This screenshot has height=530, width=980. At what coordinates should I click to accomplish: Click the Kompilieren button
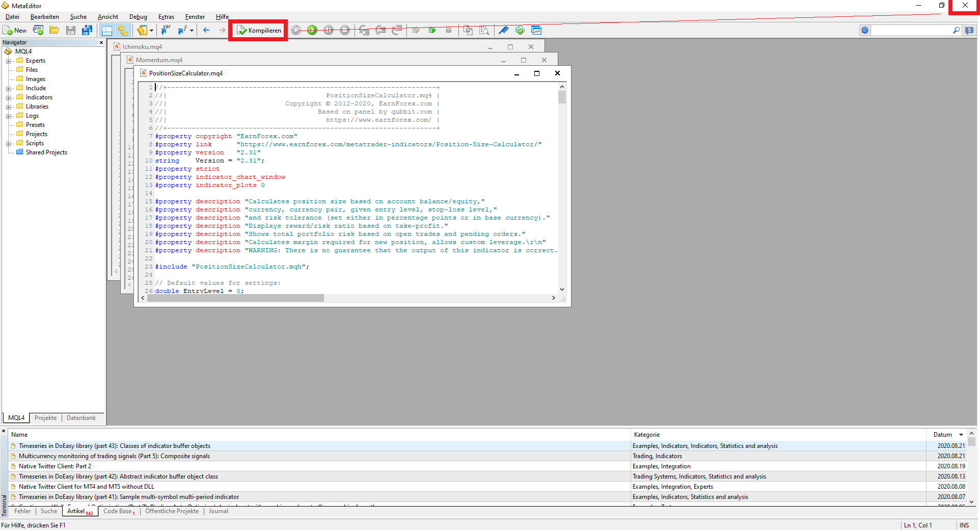pyautogui.click(x=259, y=31)
